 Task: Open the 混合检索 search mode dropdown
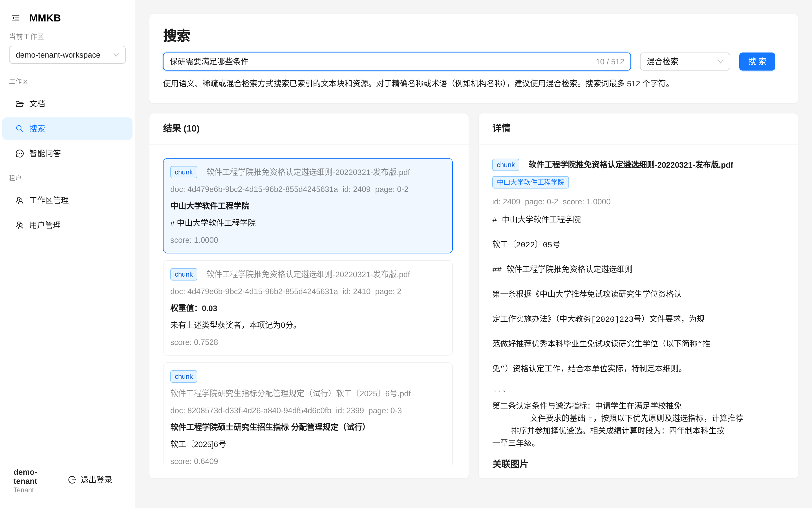click(685, 62)
